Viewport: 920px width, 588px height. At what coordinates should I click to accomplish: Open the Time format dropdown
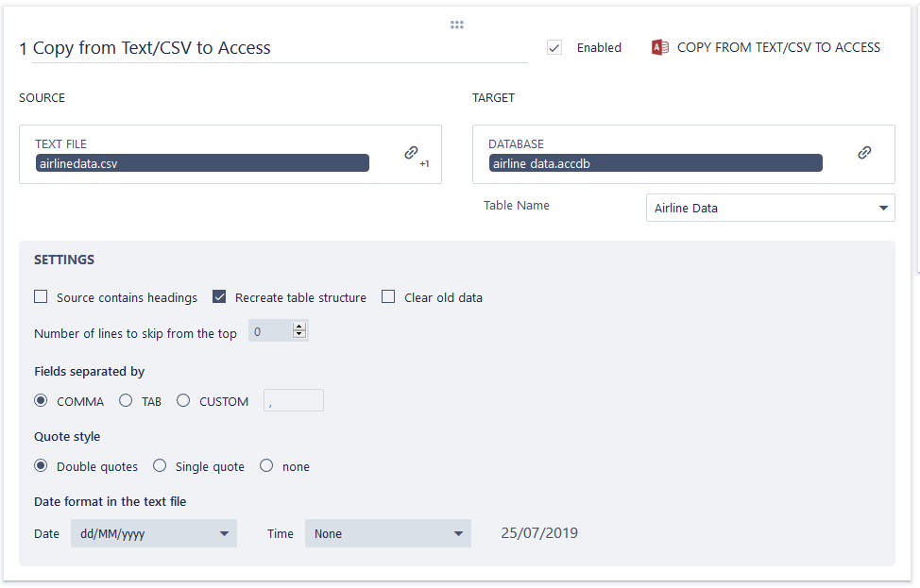387,533
